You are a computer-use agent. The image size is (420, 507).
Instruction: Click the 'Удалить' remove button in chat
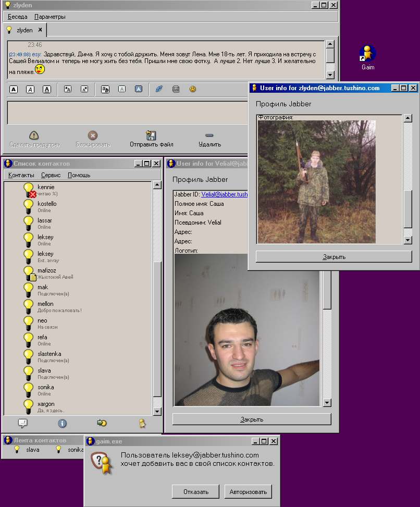(x=209, y=139)
